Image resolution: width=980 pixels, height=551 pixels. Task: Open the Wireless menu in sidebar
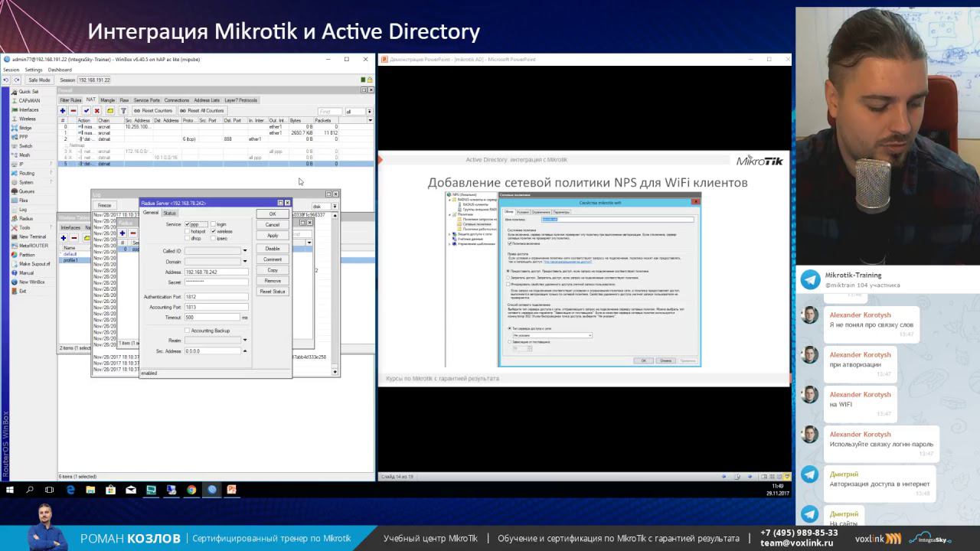pyautogui.click(x=27, y=119)
